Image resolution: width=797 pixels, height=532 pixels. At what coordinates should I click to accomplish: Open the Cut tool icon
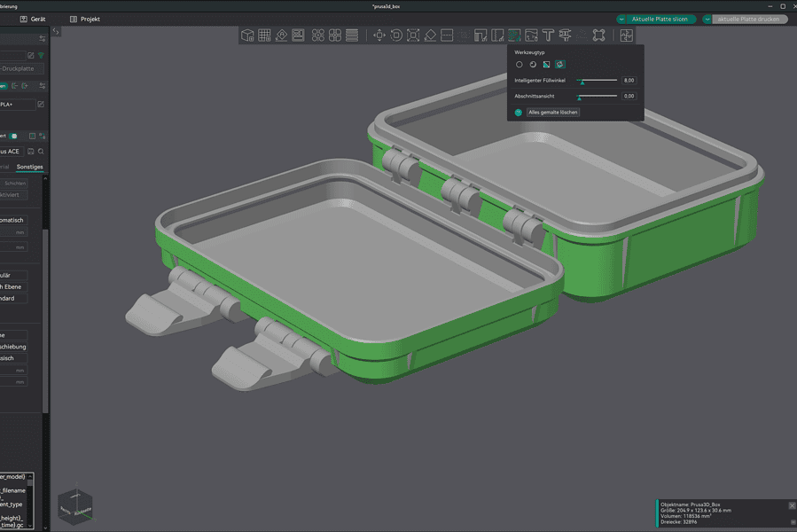tap(447, 35)
